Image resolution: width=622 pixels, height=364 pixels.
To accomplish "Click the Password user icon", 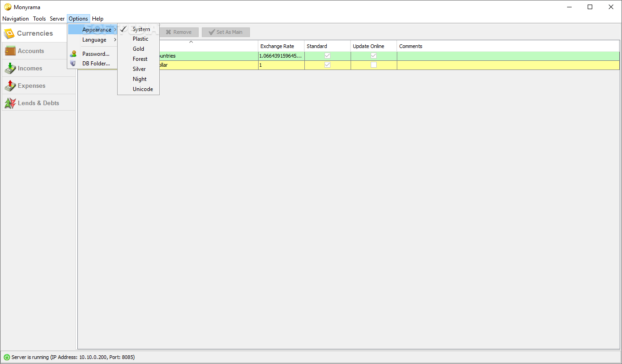I will point(73,54).
